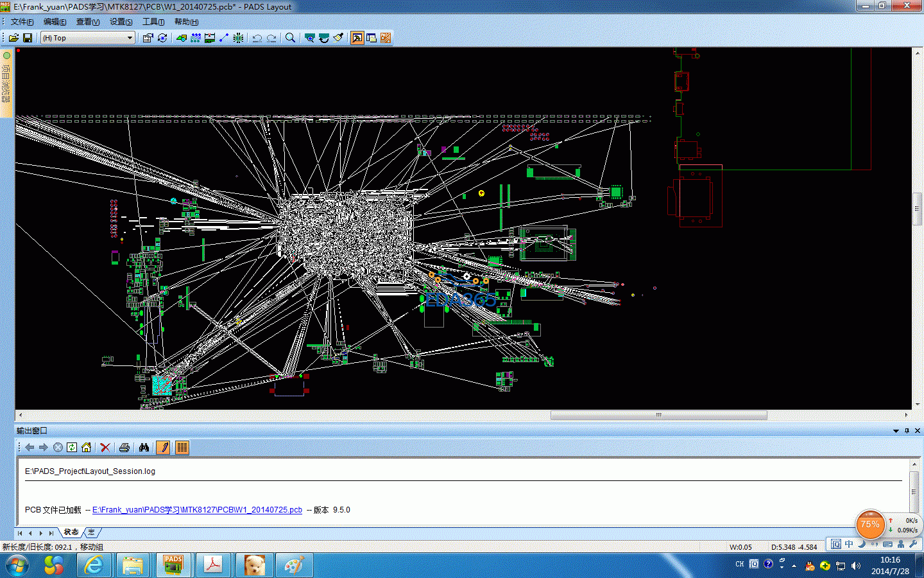This screenshot has width=924, height=578.
Task: Open output window position dropdown arrow
Action: pyautogui.click(x=896, y=431)
